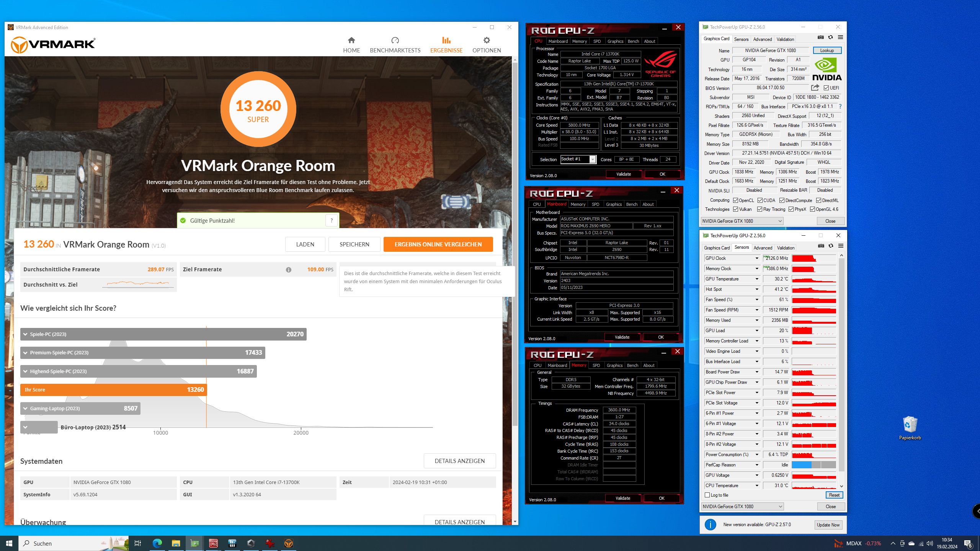Open File Explorer from taskbar

[x=176, y=543]
